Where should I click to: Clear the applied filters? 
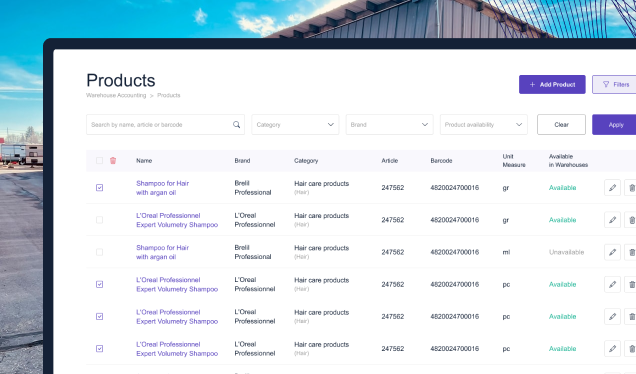561,125
